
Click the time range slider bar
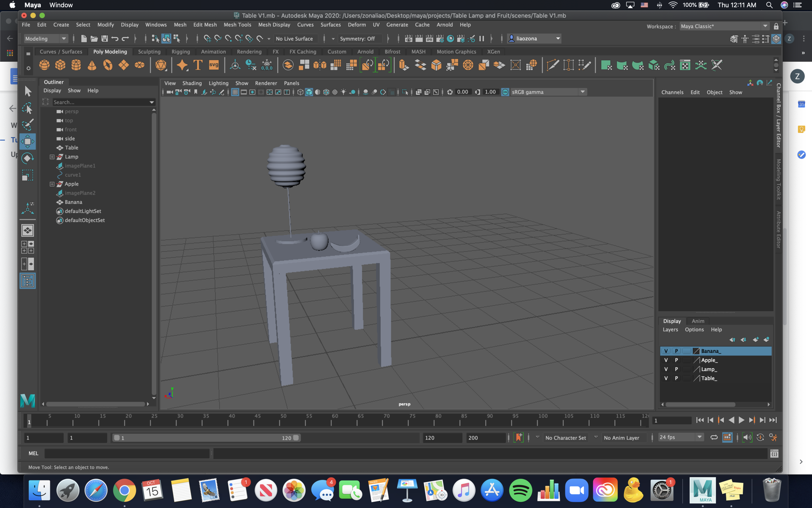tap(206, 438)
